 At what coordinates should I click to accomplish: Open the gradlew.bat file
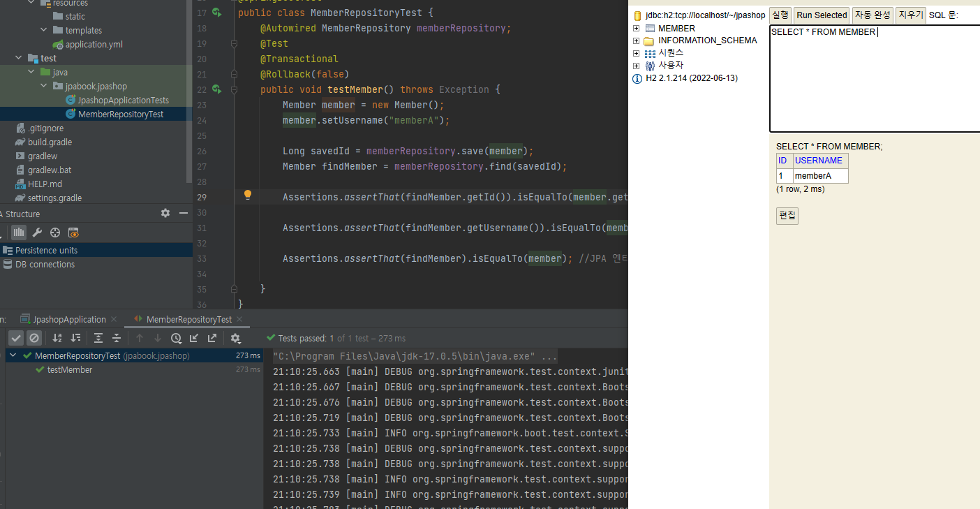click(50, 170)
